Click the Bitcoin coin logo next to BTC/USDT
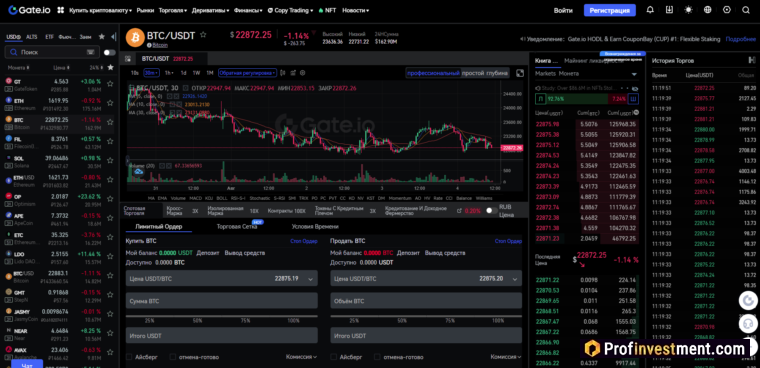760x368 pixels. tap(135, 37)
